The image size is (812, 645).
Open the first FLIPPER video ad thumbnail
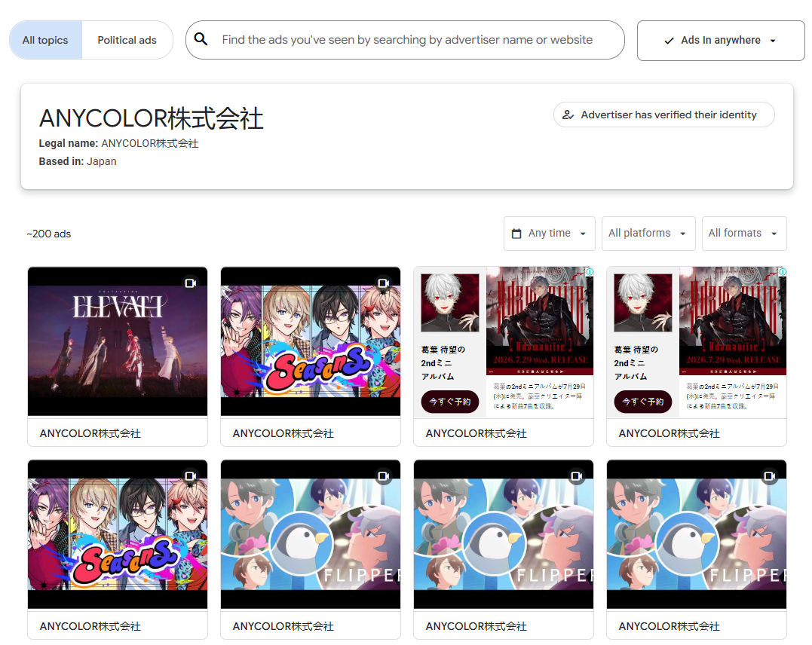311,534
